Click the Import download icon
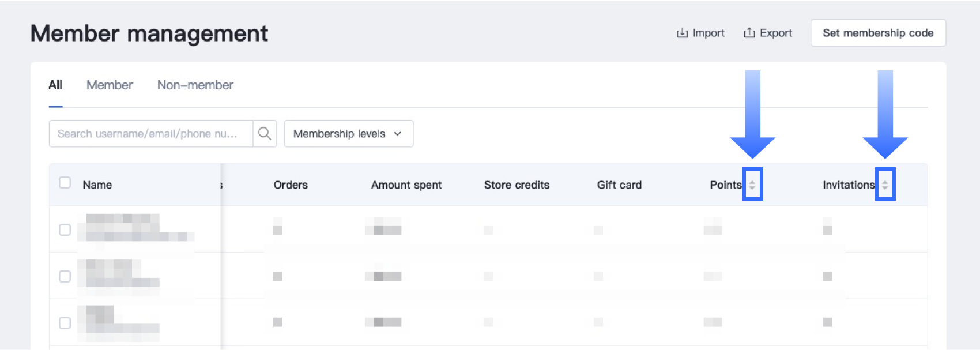The image size is (980, 350). tap(682, 33)
